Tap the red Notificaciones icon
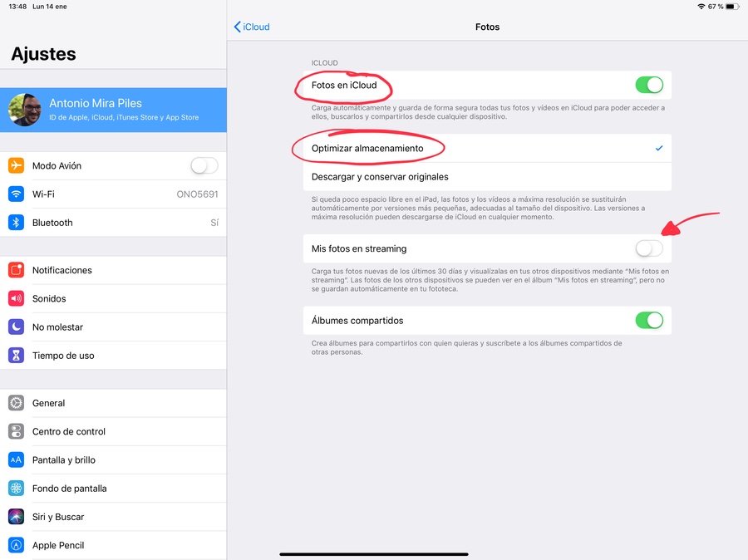 point(16,270)
